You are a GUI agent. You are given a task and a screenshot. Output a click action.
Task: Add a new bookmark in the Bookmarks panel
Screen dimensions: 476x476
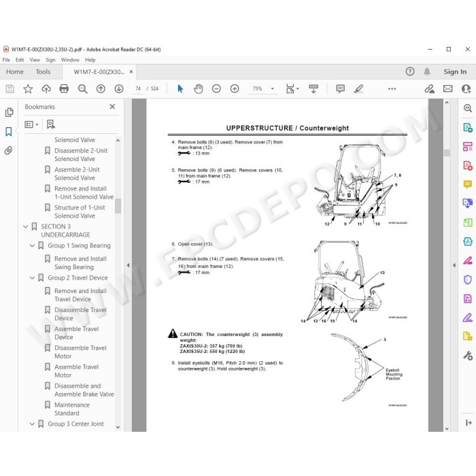click(x=51, y=124)
